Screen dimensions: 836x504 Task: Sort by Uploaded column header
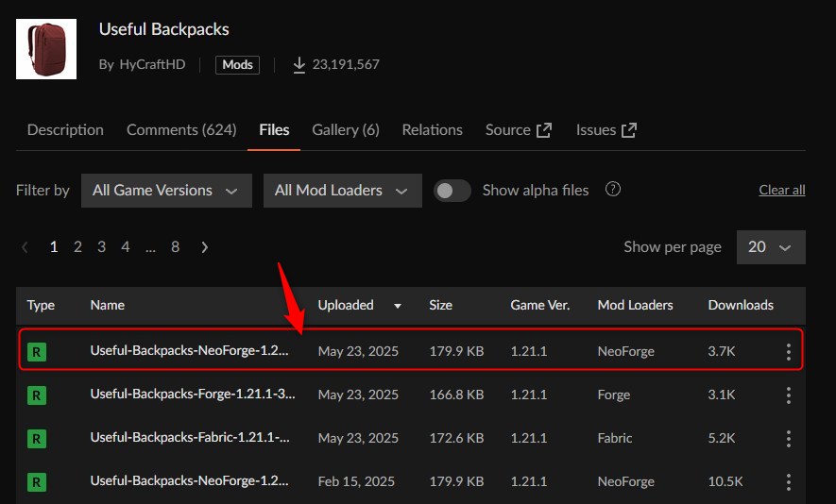346,305
